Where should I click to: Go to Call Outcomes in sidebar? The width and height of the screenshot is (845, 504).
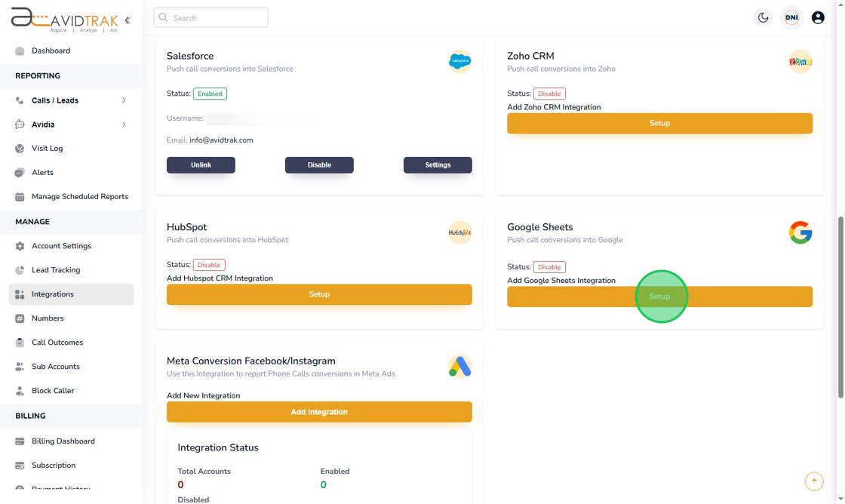[57, 343]
